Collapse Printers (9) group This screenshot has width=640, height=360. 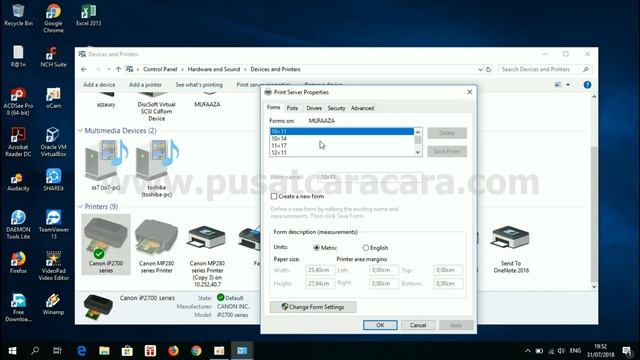pyautogui.click(x=80, y=207)
